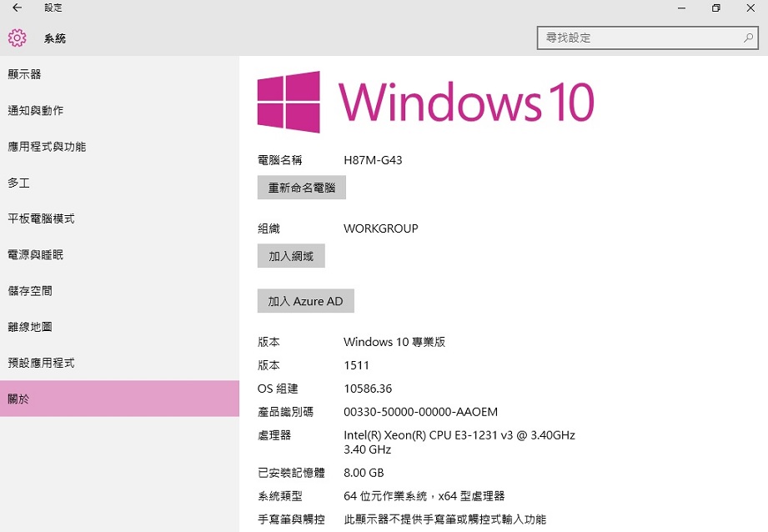Click WORKGROUP organization value
Image resolution: width=768 pixels, height=532 pixels.
380,228
